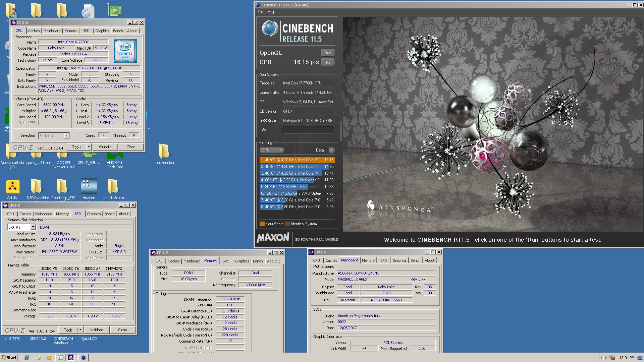Viewport: 644px width, 362px height.
Task: Open About tab in Mainboard CPU-Z window
Action: (430, 260)
